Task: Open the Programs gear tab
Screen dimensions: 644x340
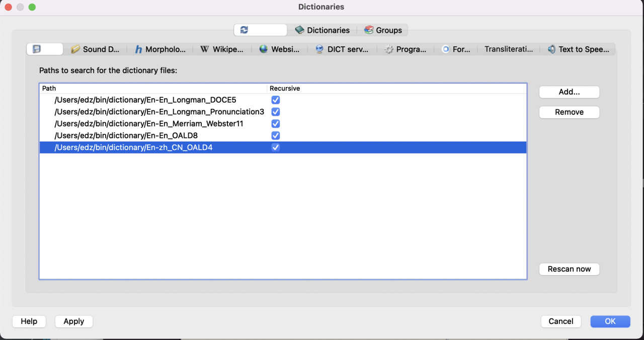Action: (x=406, y=49)
